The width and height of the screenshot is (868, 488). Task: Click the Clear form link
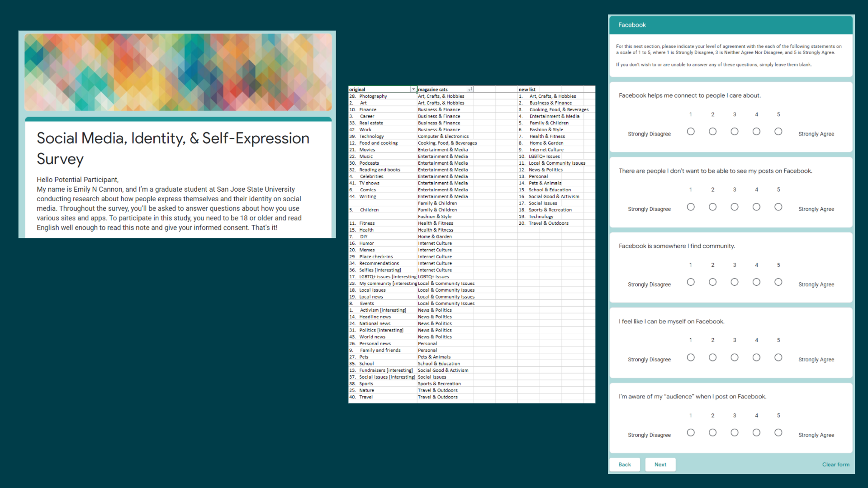coord(835,464)
